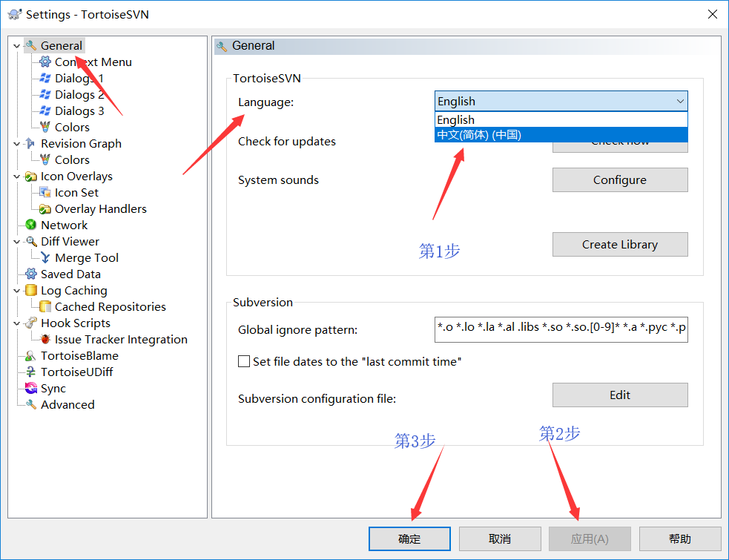729x560 pixels.
Task: Select the Icon Set tree entry
Action: [76, 193]
